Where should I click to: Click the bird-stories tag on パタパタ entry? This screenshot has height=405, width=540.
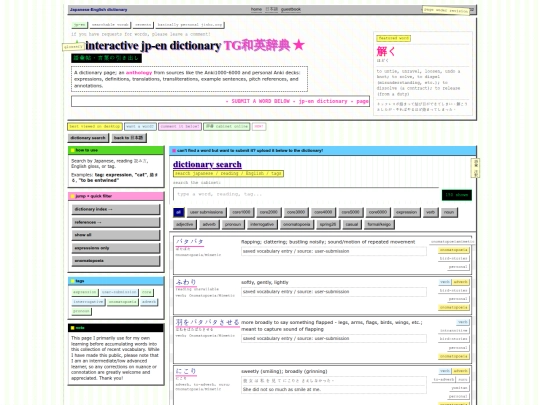(x=454, y=258)
